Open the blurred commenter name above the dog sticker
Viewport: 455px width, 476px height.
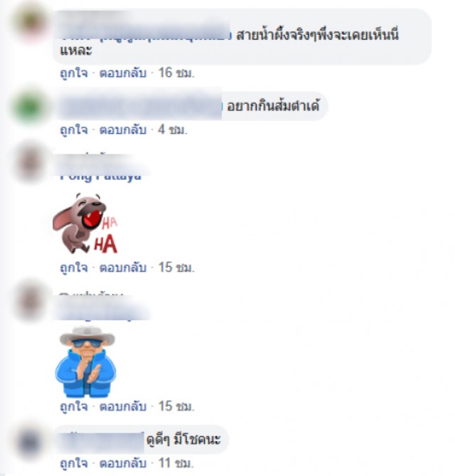click(x=101, y=169)
